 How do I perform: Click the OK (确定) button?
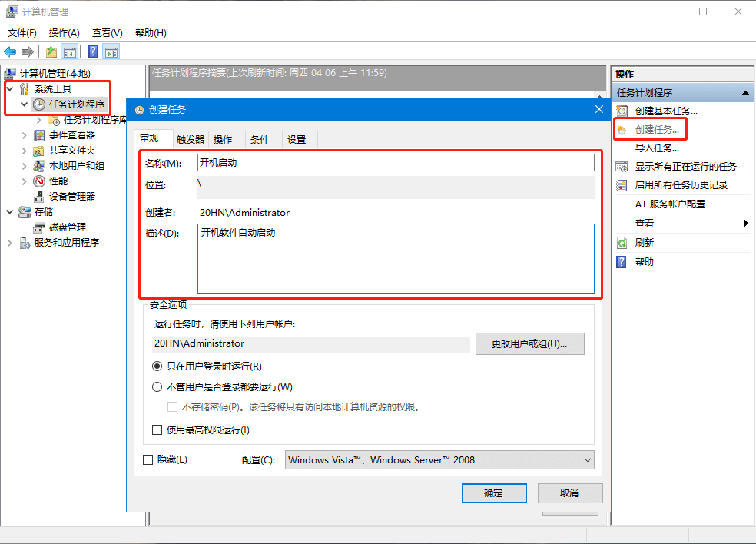493,493
